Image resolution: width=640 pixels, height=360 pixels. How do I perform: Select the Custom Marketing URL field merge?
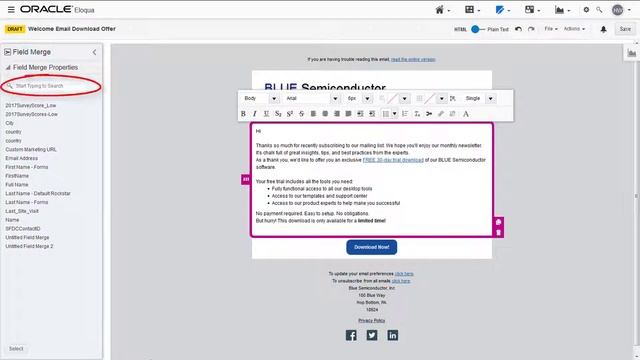pos(31,150)
